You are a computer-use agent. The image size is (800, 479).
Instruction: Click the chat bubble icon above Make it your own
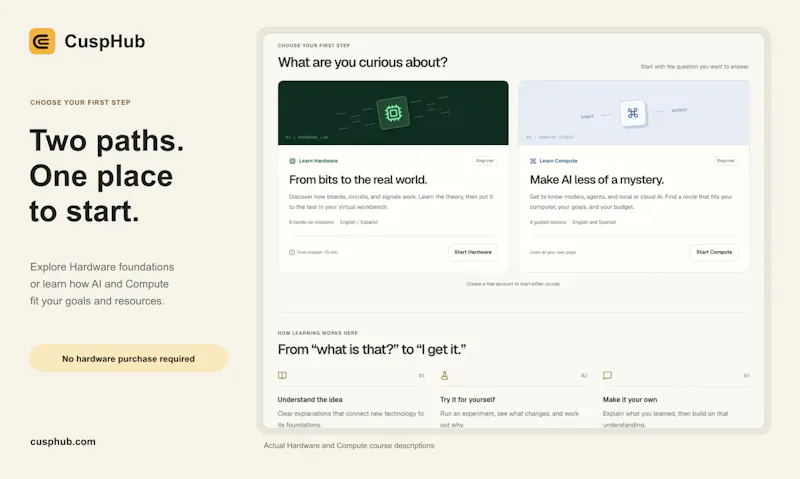tap(607, 375)
